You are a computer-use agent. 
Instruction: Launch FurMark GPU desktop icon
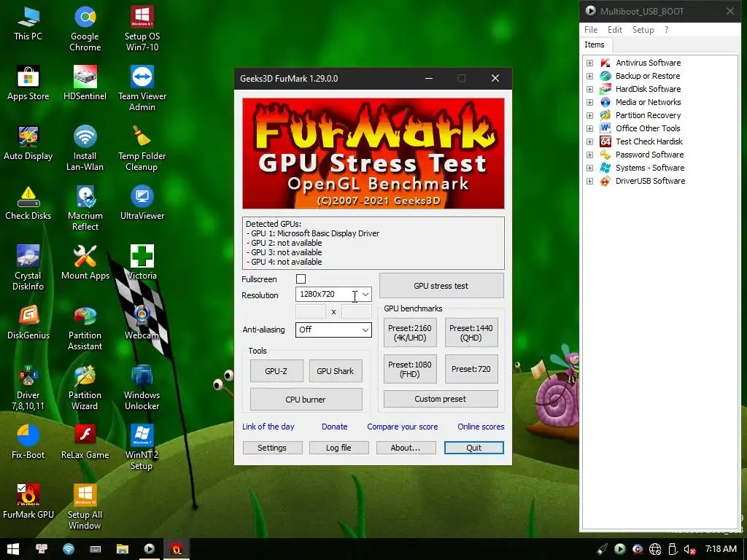coord(28,502)
